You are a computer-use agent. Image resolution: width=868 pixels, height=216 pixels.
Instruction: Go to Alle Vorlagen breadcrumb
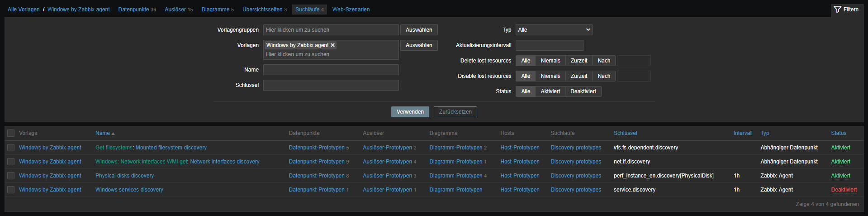(24, 10)
